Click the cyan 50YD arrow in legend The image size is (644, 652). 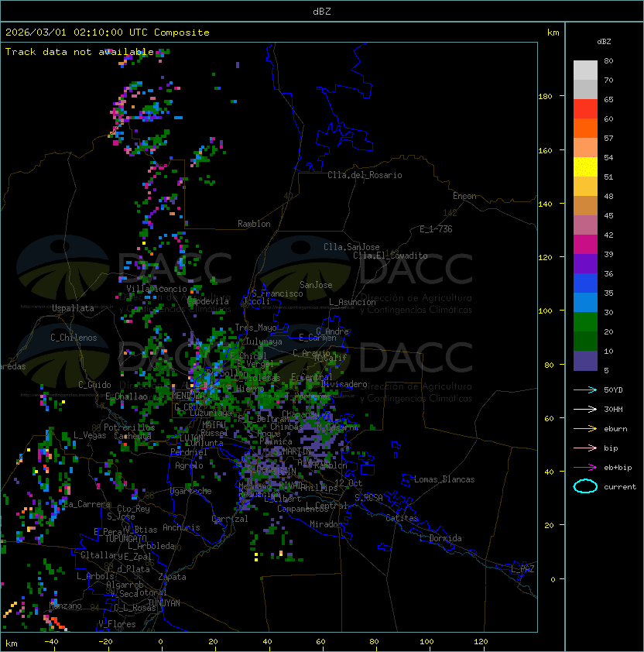pos(585,389)
